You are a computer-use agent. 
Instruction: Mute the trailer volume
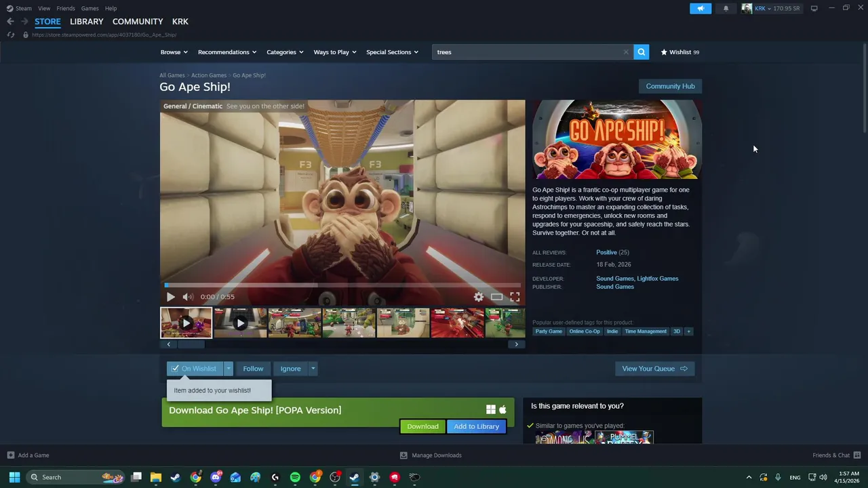click(x=188, y=297)
